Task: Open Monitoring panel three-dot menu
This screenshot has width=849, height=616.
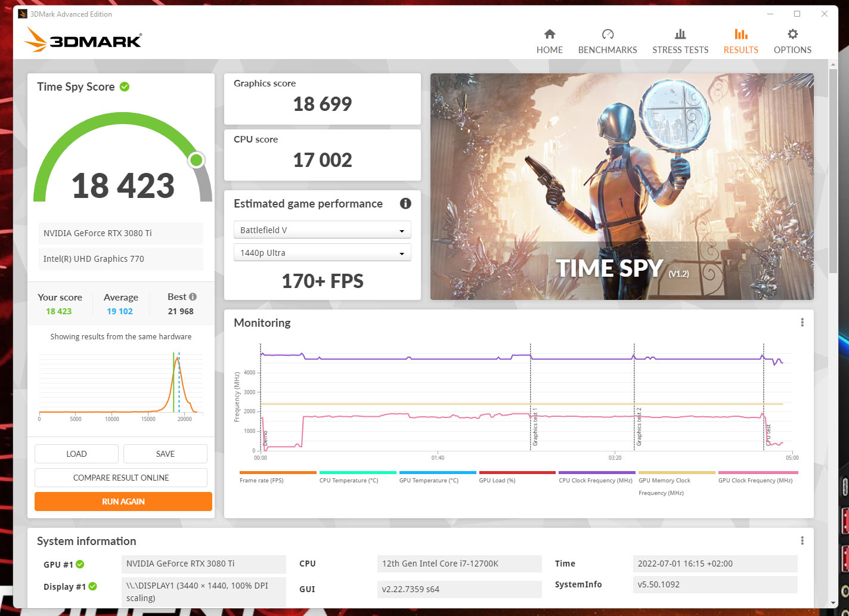Action: (x=802, y=323)
